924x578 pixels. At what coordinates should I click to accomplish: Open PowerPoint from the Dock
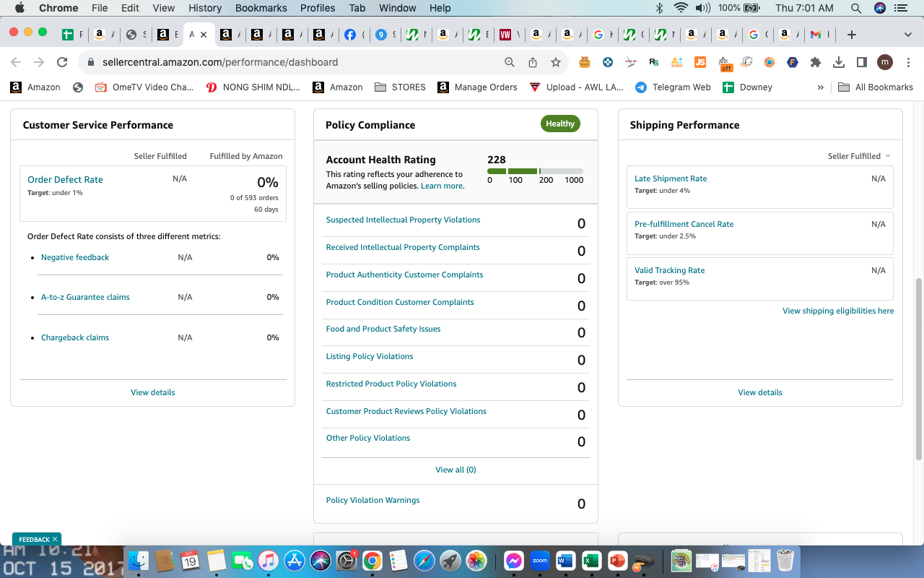pos(617,560)
